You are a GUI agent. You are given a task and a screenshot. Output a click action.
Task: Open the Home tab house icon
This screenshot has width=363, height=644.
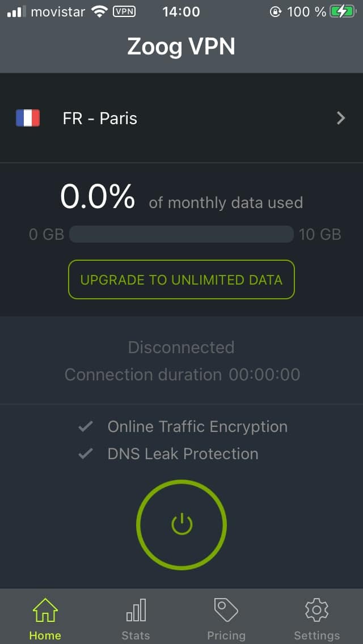point(45,611)
